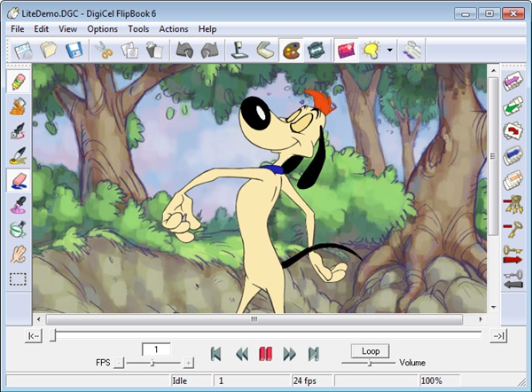Pick the Eyedropper color picker tool
This screenshot has height=392, width=532.
tap(17, 205)
